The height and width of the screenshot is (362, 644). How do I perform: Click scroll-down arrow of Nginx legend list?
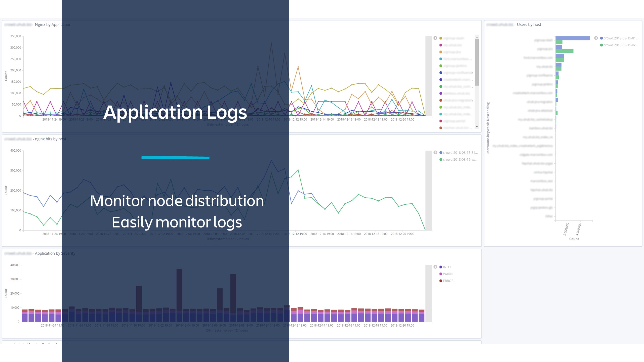[x=477, y=126]
